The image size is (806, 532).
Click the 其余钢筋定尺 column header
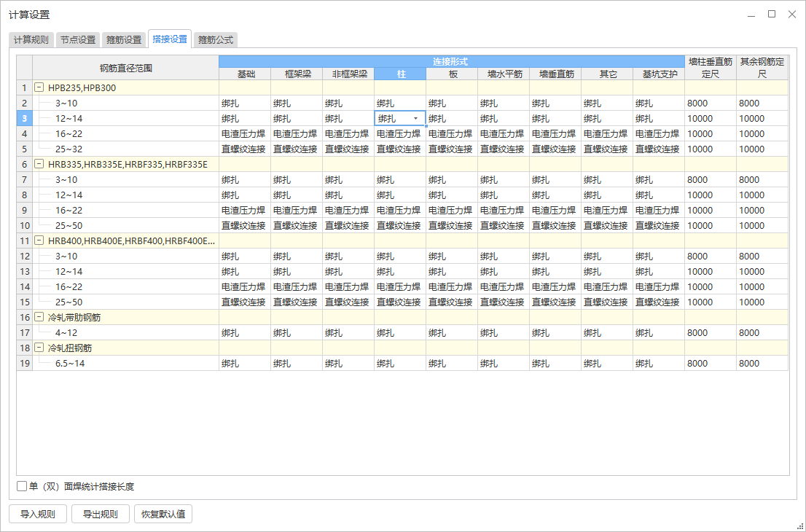click(x=762, y=68)
